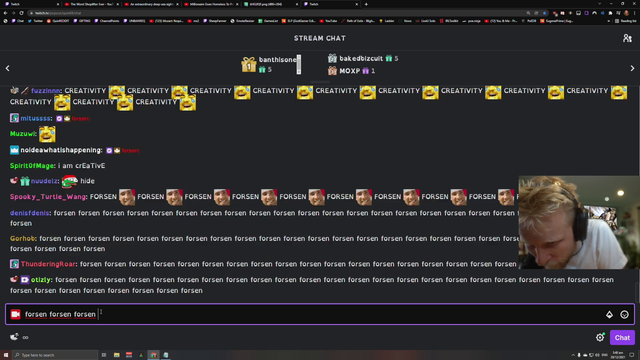This screenshot has height=360, width=640.
Task: Switch to the png image tab
Action: [270, 4]
